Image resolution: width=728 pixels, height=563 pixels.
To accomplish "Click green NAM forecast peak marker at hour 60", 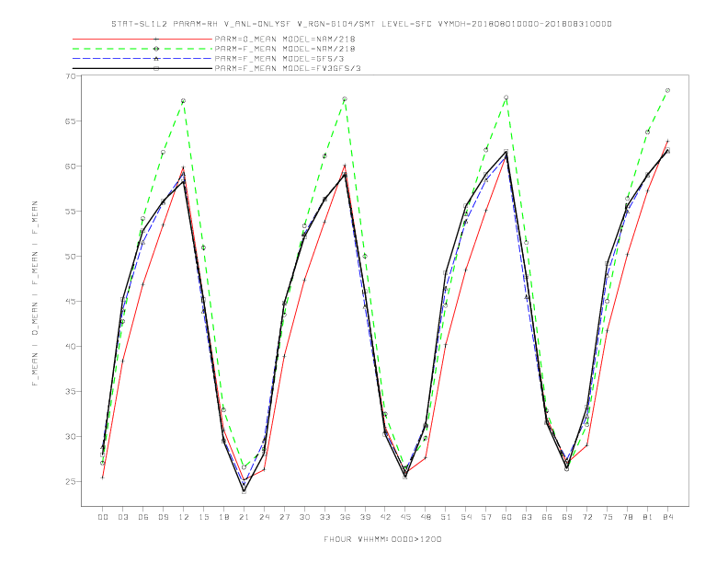I will pyautogui.click(x=506, y=98).
